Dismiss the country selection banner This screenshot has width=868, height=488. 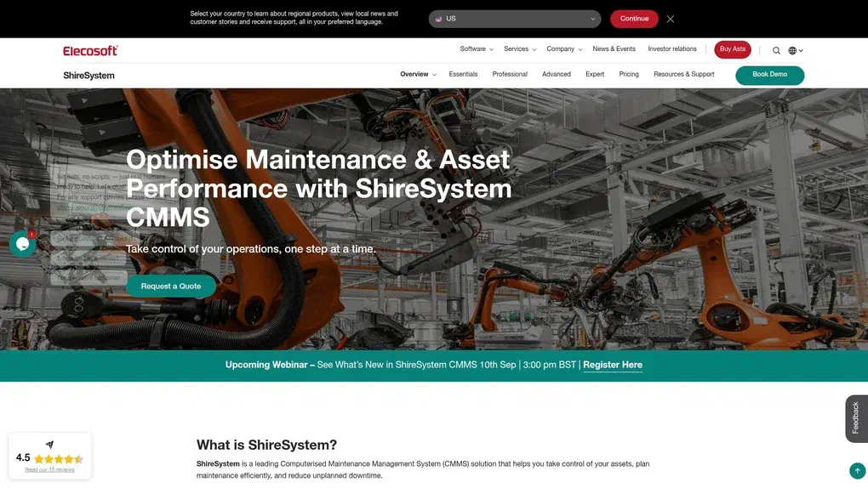point(671,19)
